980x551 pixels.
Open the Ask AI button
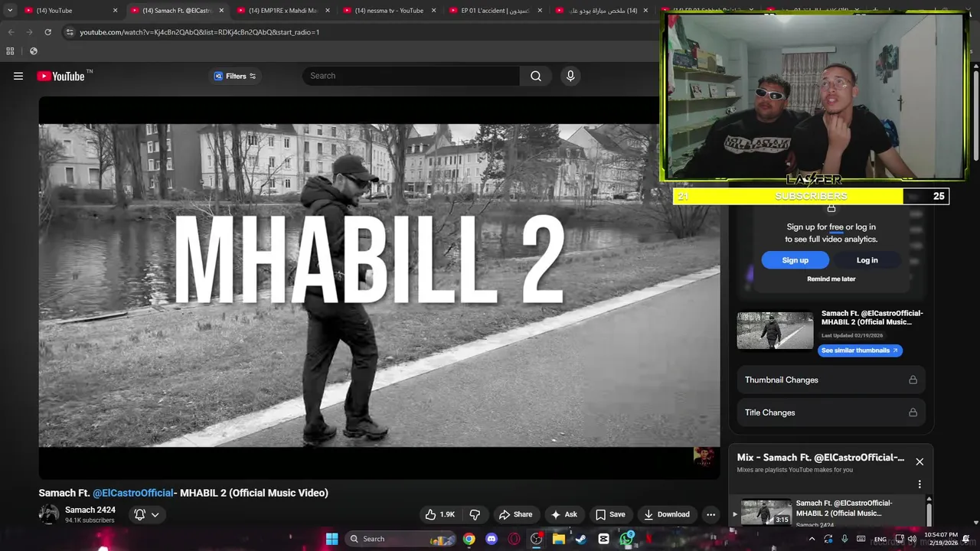click(564, 514)
